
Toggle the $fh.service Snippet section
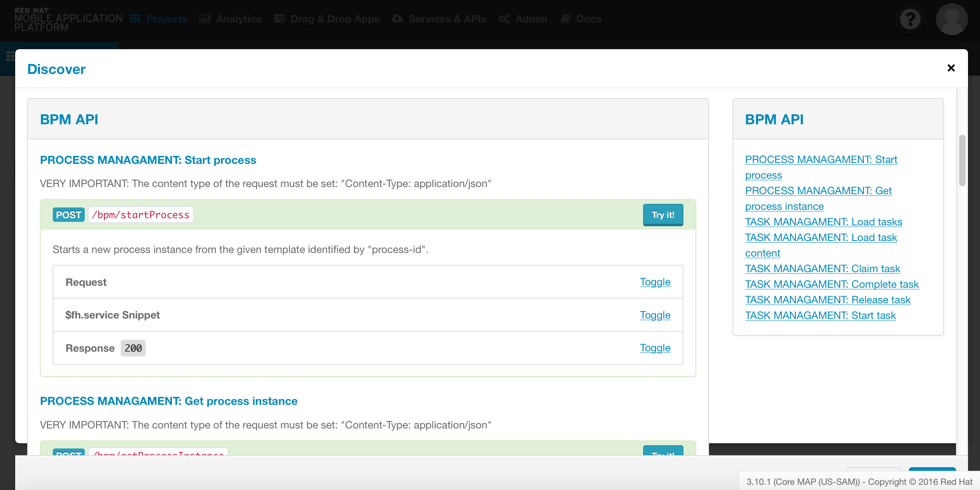[655, 315]
